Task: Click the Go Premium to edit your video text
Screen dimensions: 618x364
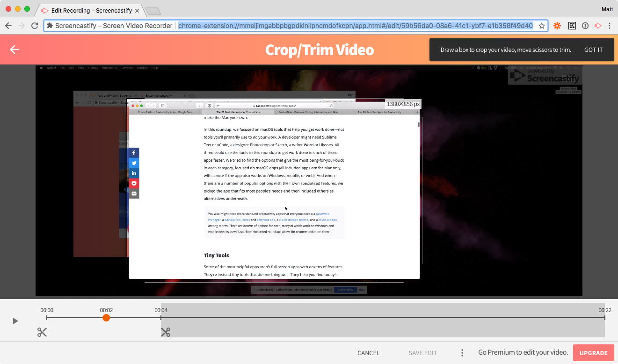Action: pyautogui.click(x=523, y=353)
